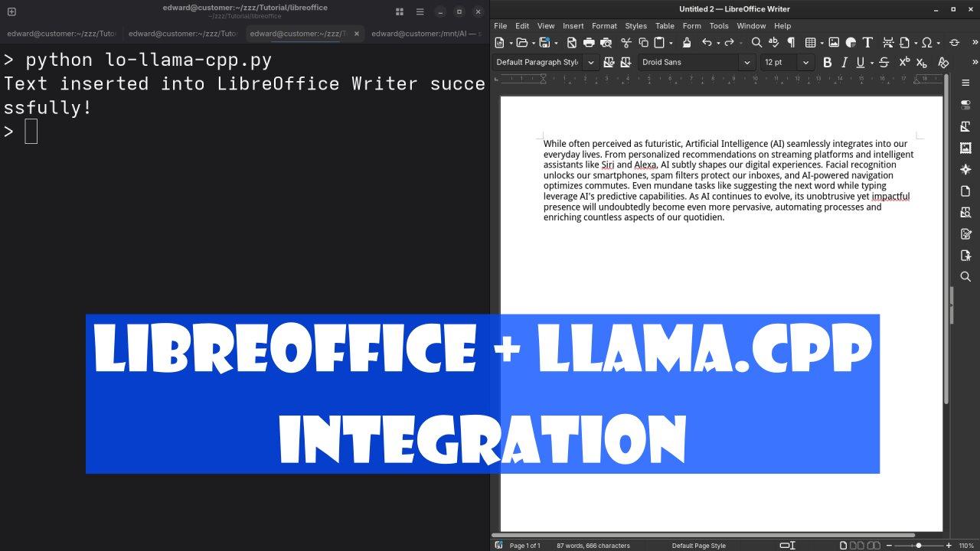Toggle italic formatting

click(844, 62)
